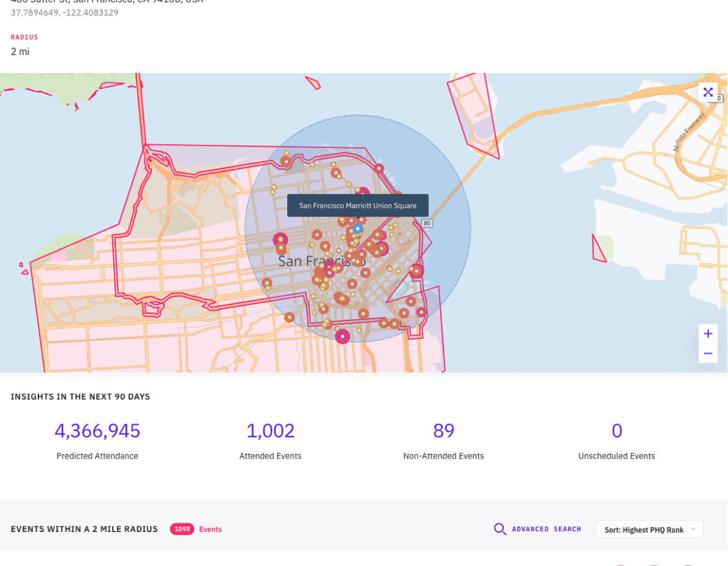The height and width of the screenshot is (566, 728).
Task: Click the 1,002 Attended Events number
Action: (x=270, y=431)
